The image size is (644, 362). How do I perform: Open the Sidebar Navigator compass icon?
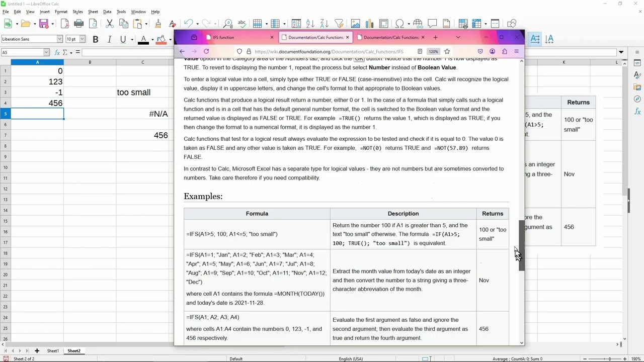(x=637, y=99)
